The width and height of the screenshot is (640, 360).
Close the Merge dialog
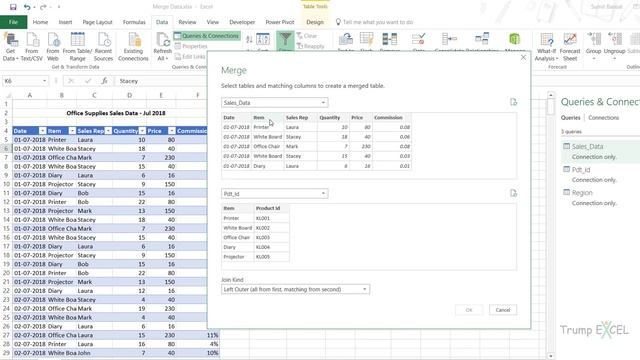tap(523, 58)
